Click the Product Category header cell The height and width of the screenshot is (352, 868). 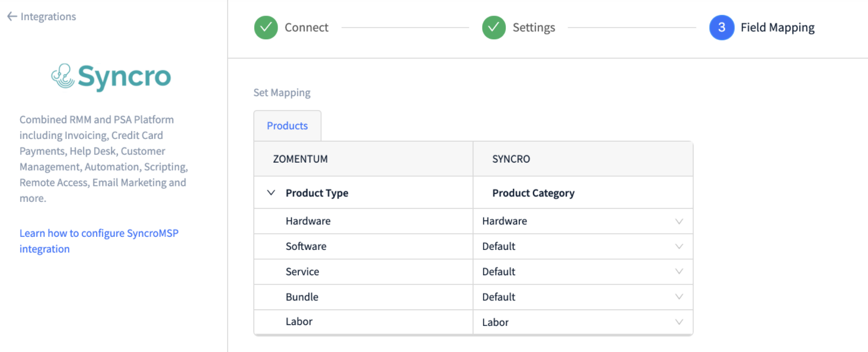[x=533, y=193]
